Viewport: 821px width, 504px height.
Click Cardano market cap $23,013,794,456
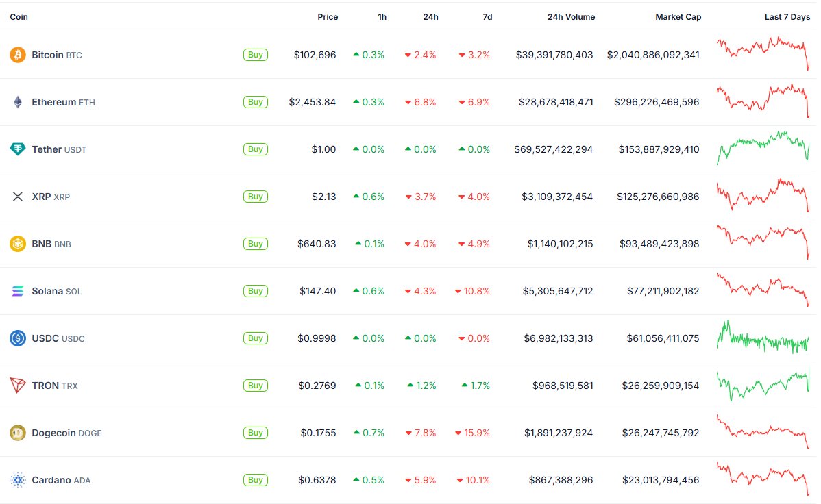661,480
